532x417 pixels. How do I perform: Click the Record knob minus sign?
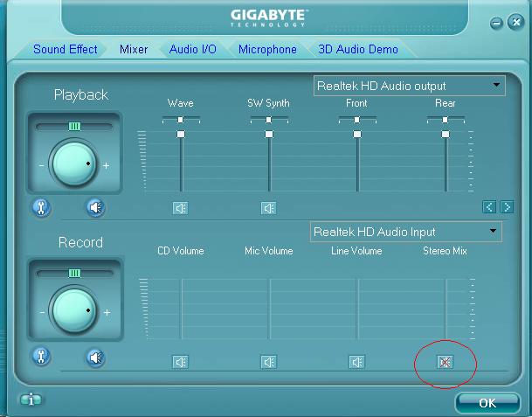point(42,312)
